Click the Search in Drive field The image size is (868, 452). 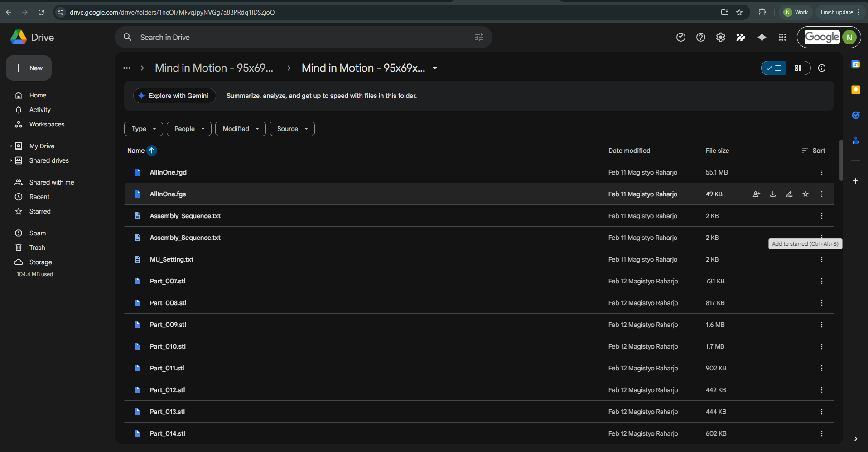click(x=299, y=37)
